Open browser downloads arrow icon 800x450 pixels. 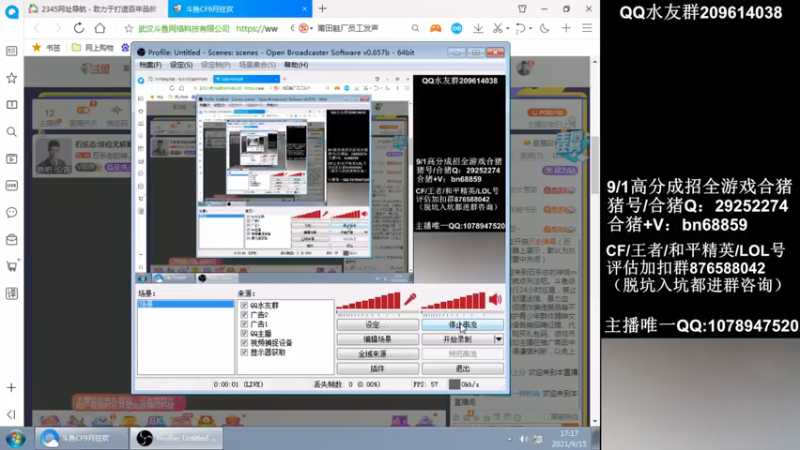[478, 29]
